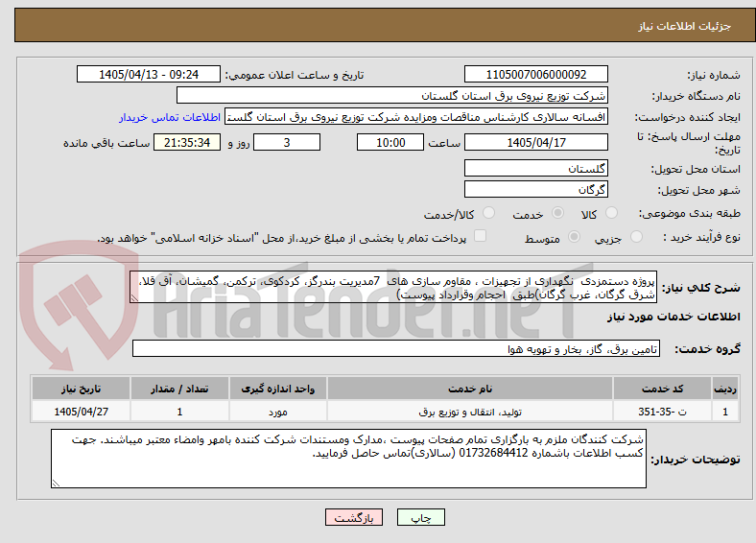Click the نام دستگاه خریدار label
756x543 pixels.
click(697, 96)
